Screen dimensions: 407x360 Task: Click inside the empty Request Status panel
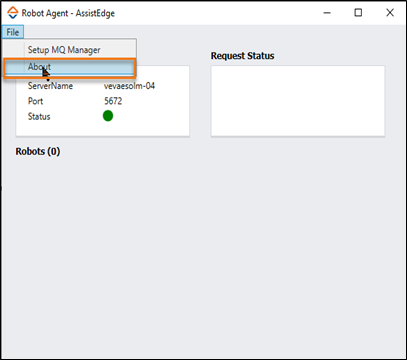pyautogui.click(x=298, y=101)
